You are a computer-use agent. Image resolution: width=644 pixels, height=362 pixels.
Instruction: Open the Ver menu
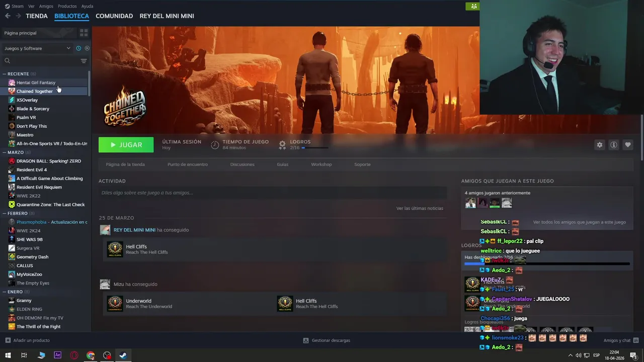[31, 6]
